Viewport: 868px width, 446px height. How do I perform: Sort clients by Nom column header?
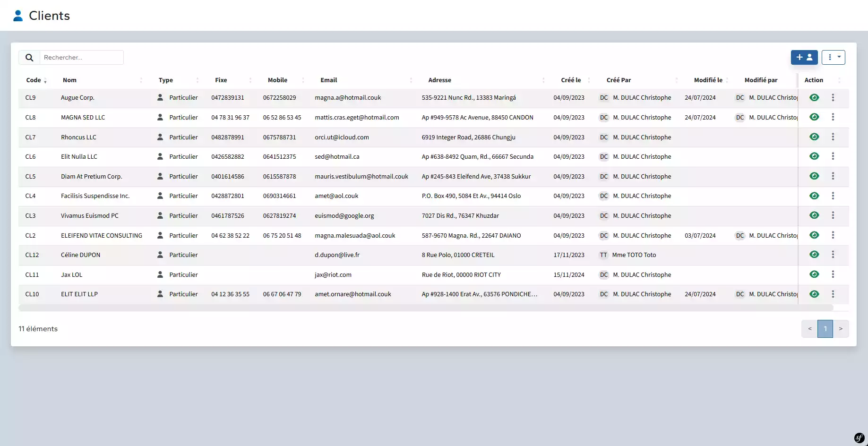[69, 80]
